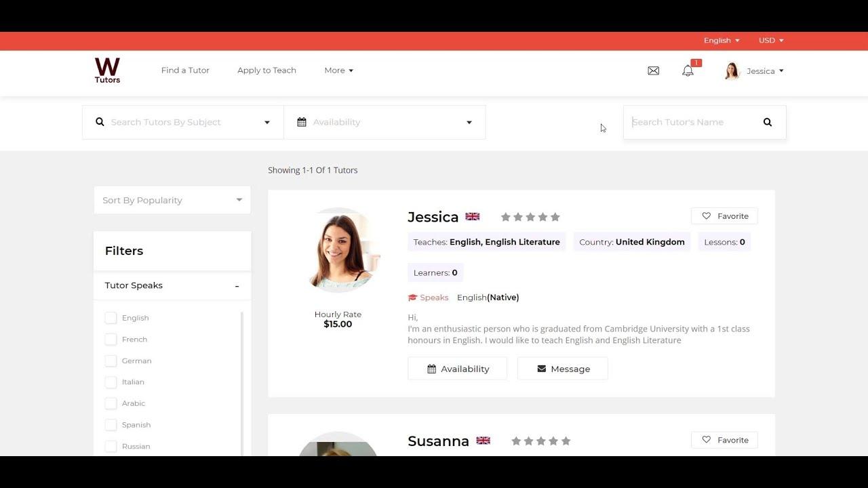
Task: Click the red notification badge count
Action: [x=696, y=63]
